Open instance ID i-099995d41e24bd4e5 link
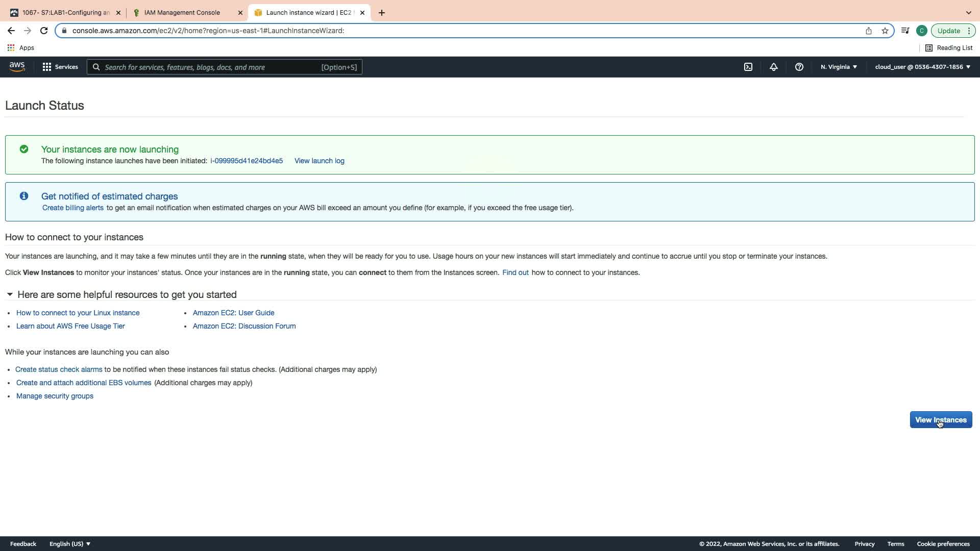 [x=247, y=161]
